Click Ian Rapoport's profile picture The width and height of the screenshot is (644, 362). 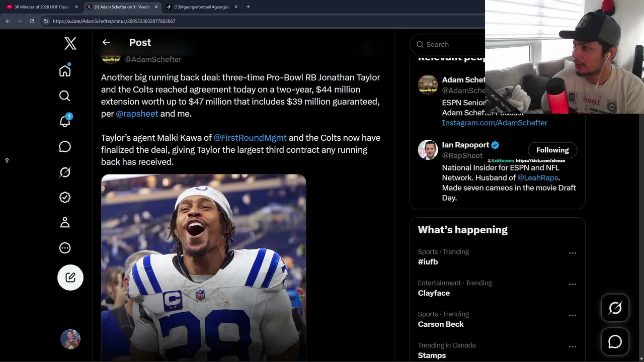[x=428, y=150]
